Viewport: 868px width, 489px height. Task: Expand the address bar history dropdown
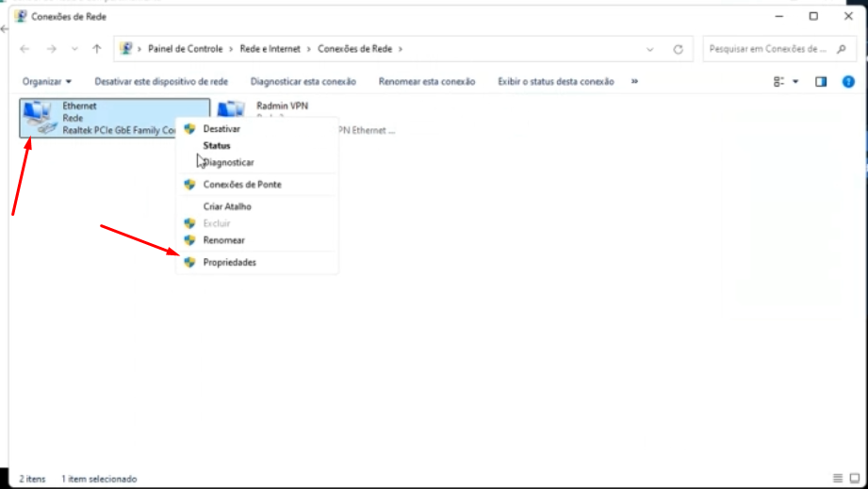pyautogui.click(x=650, y=49)
